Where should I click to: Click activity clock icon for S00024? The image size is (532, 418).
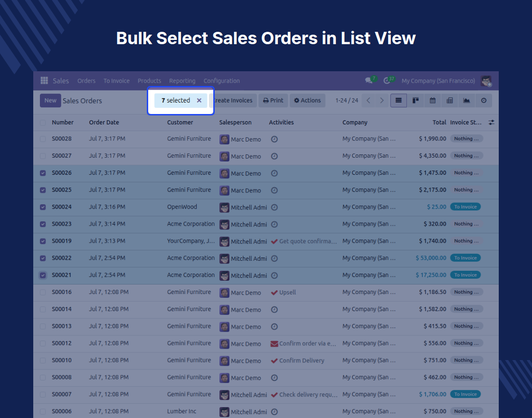[x=275, y=207]
